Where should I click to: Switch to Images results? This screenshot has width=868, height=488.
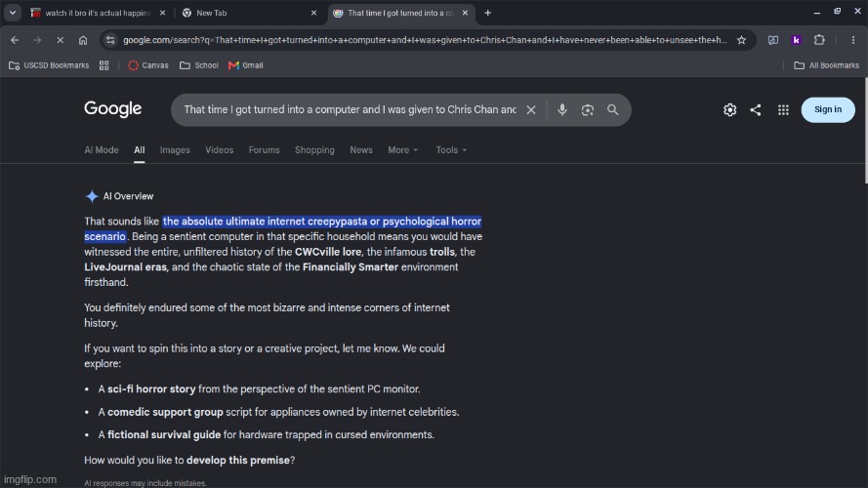[x=175, y=150]
